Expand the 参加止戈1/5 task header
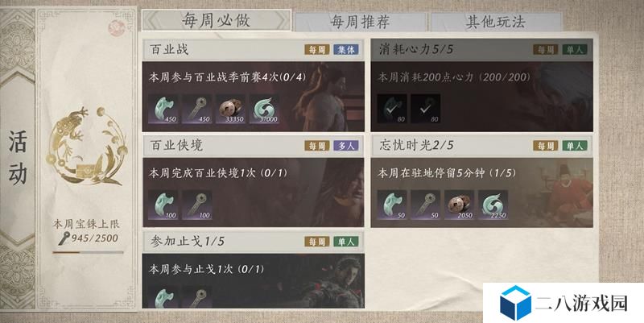The image size is (644, 323). pyautogui.click(x=253, y=242)
